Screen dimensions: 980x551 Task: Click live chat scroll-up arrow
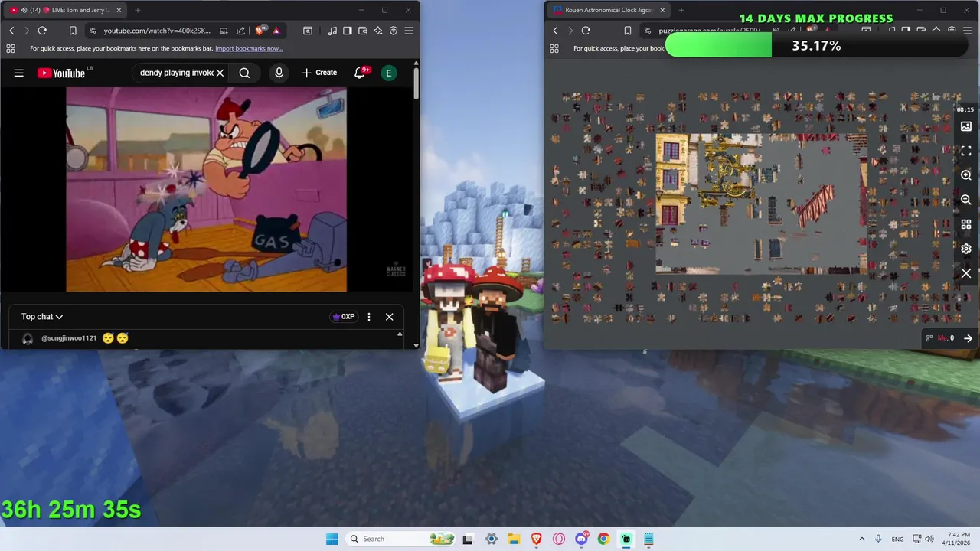point(399,334)
